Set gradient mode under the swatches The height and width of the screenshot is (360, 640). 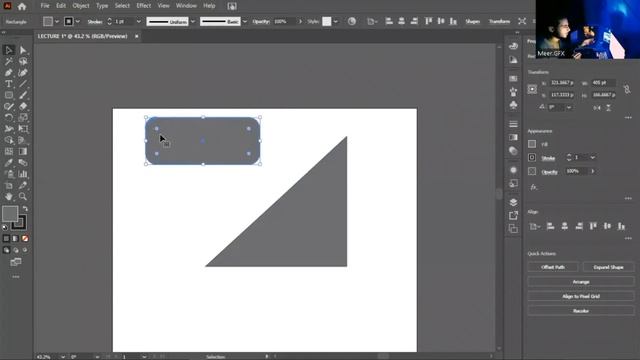[x=16, y=238]
